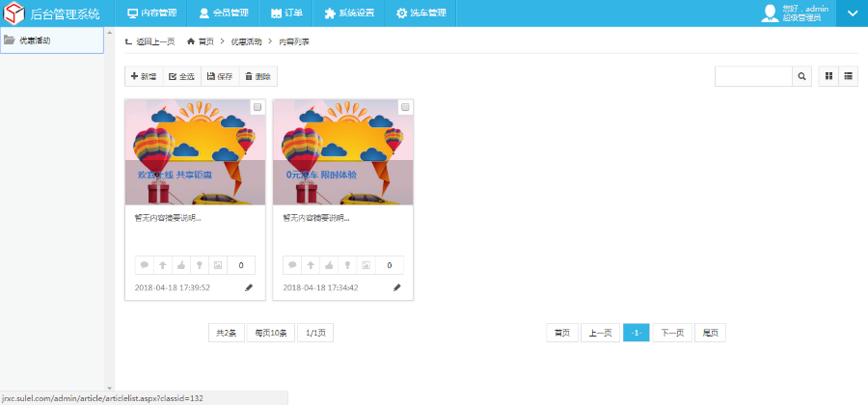Viewport: 868px width, 405px height.
Task: Click the 1/1页 page indicator
Action: [x=315, y=333]
